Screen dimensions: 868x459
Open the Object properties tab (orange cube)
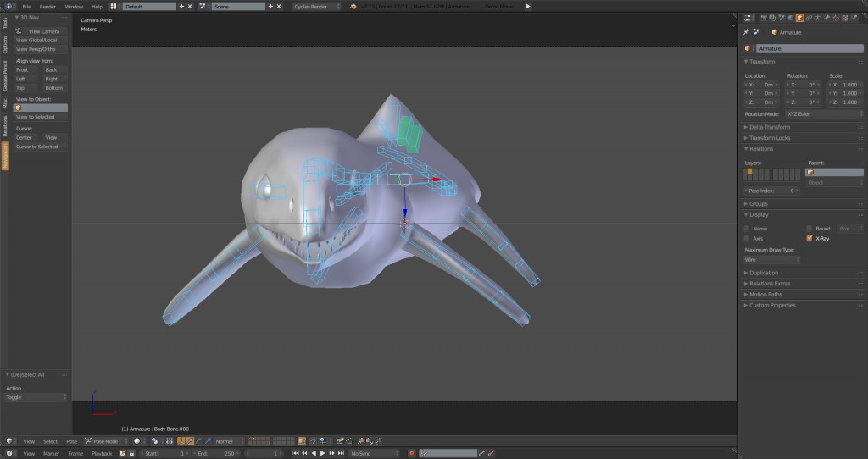click(x=800, y=18)
